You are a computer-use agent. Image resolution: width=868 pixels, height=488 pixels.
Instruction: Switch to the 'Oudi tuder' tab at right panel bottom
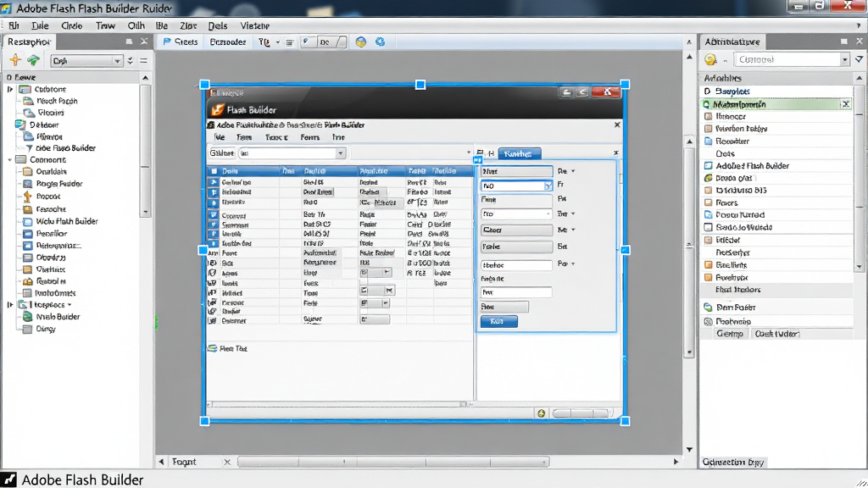click(x=776, y=334)
